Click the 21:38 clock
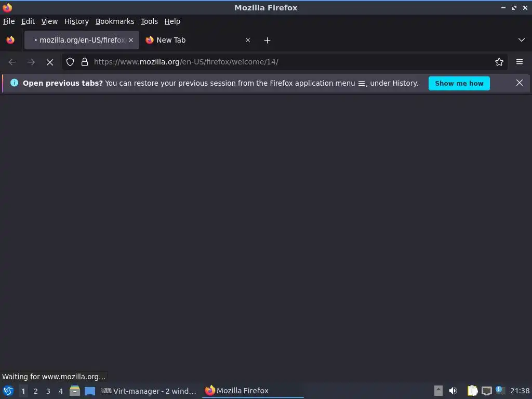 tap(520, 391)
